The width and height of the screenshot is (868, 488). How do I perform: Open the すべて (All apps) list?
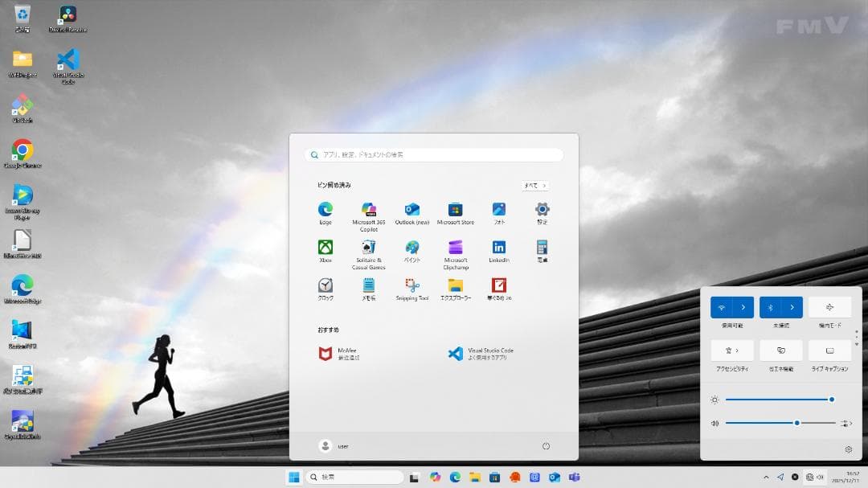pos(534,185)
